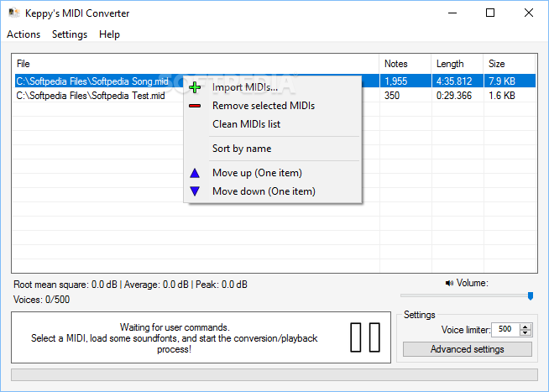Decrease Voice limiter with down arrow
The height and width of the screenshot is (392, 549).
(x=525, y=333)
